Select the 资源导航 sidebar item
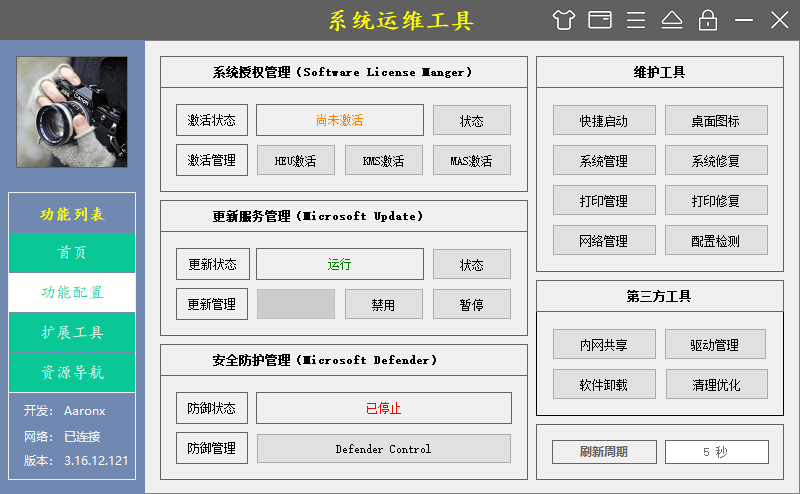The image size is (800, 494). (72, 373)
